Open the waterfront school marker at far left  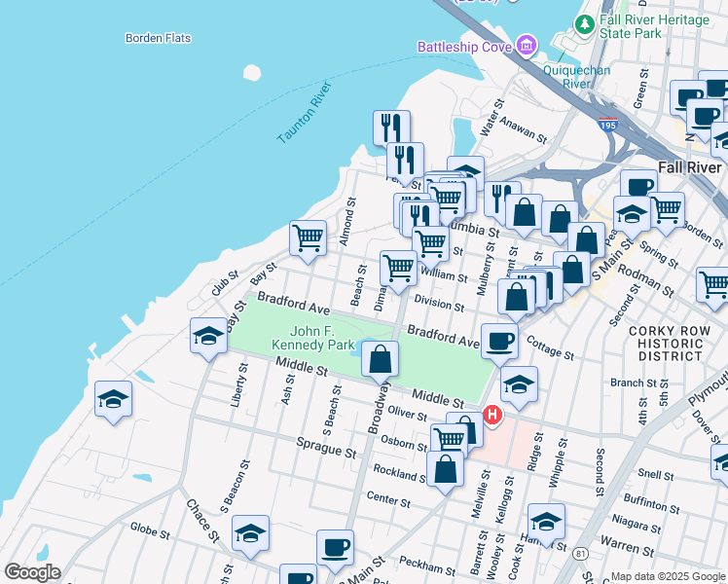click(x=114, y=399)
